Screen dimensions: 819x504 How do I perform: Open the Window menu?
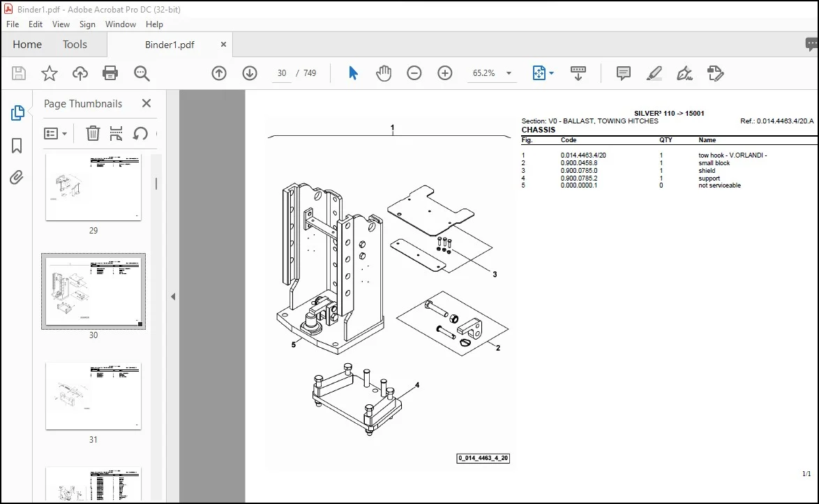[x=120, y=24]
